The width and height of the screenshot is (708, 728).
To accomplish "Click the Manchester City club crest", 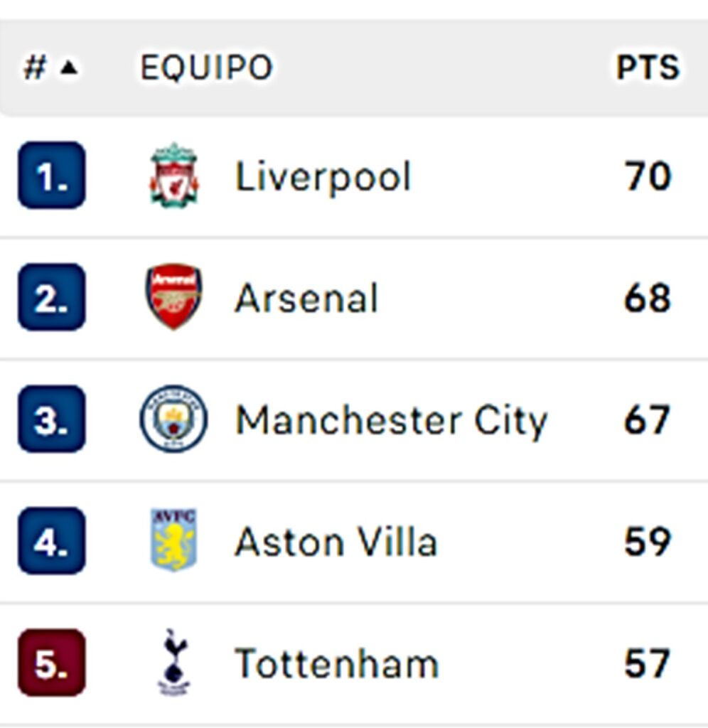I will (x=173, y=419).
